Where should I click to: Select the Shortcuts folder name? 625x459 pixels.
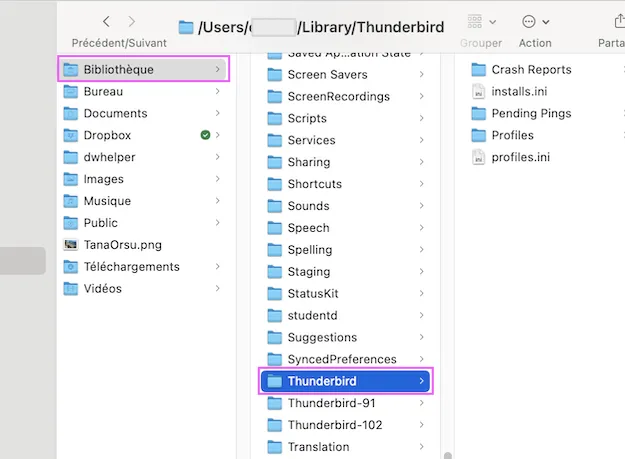(315, 184)
